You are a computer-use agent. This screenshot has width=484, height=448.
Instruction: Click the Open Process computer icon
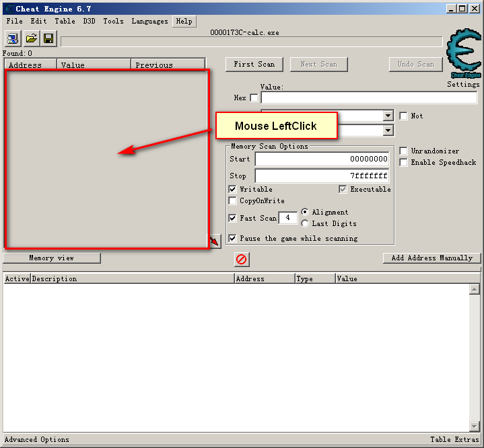(13, 38)
